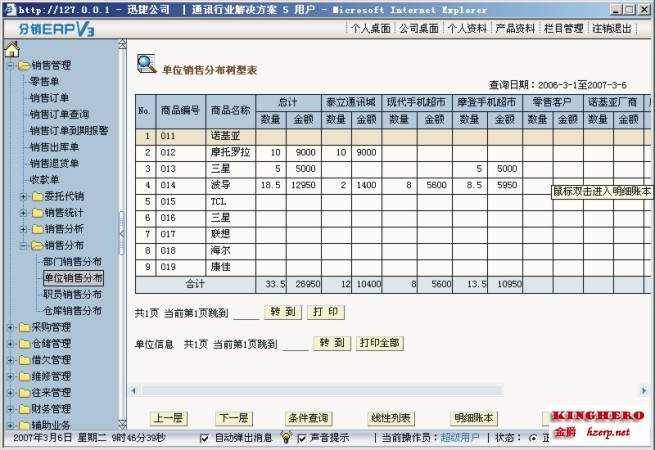The image size is (655, 450).
Task: Expand the 维修管理 tree node
Action: [10, 376]
